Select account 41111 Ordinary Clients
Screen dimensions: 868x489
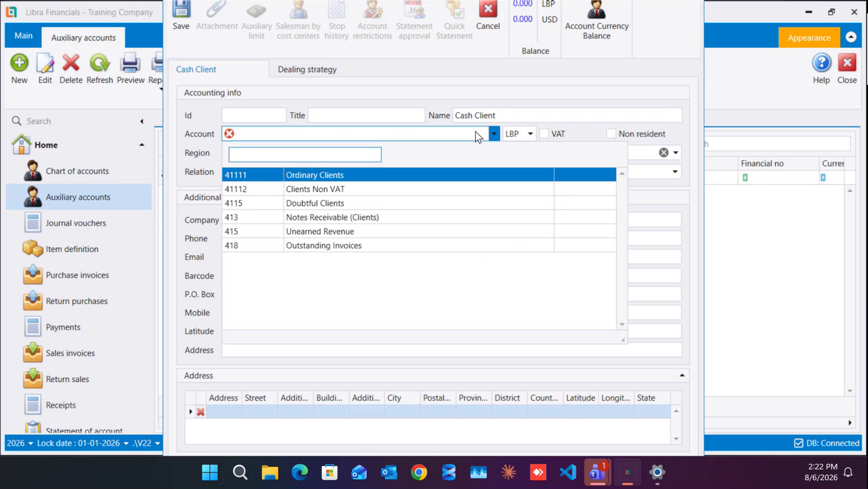coord(419,175)
